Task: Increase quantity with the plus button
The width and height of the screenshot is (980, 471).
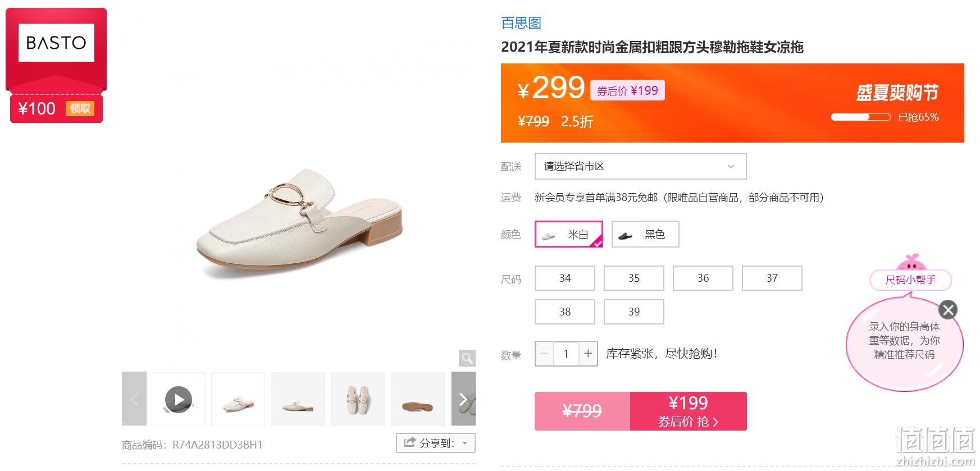Action: point(588,354)
